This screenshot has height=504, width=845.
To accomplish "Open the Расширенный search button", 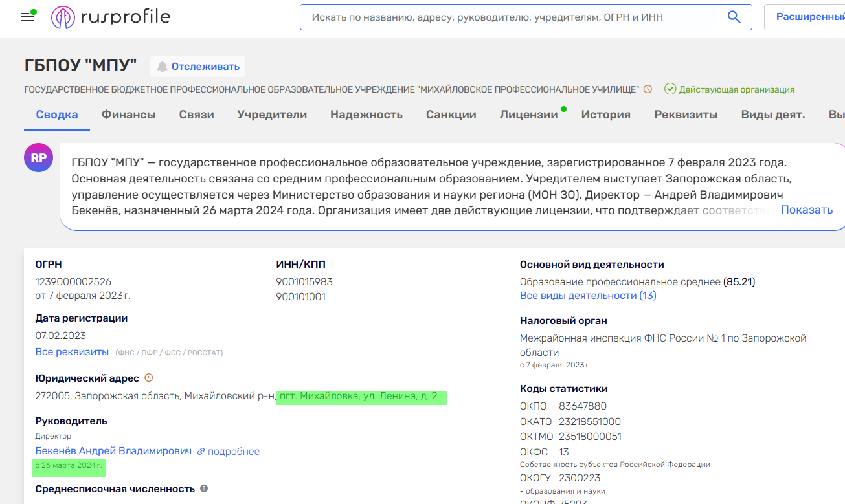I will point(809,17).
